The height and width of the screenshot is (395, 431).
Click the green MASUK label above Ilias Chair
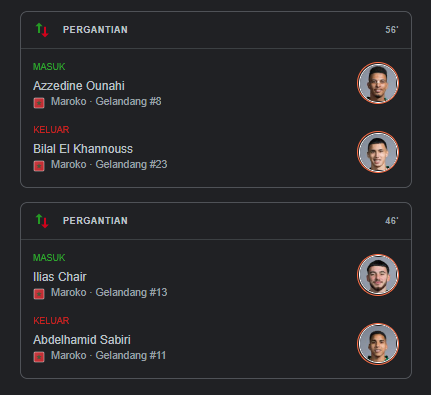tap(49, 258)
